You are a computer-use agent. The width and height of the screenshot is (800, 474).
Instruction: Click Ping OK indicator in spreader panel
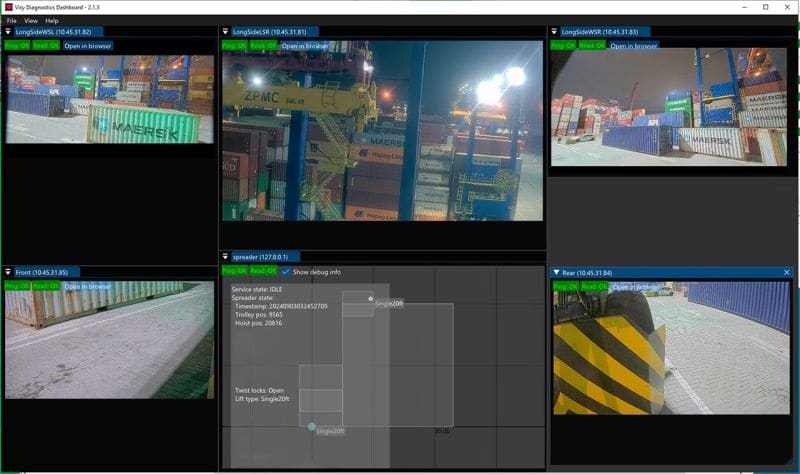[235, 271]
